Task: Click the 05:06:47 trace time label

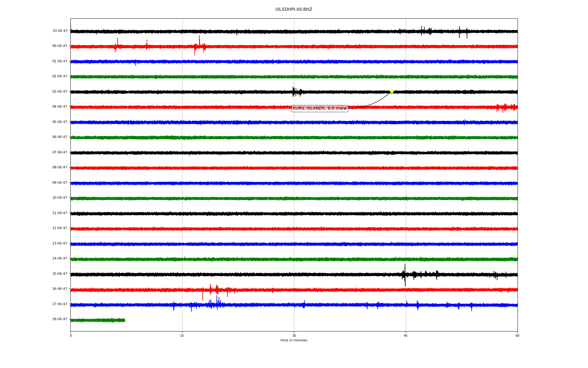Action: [60, 122]
